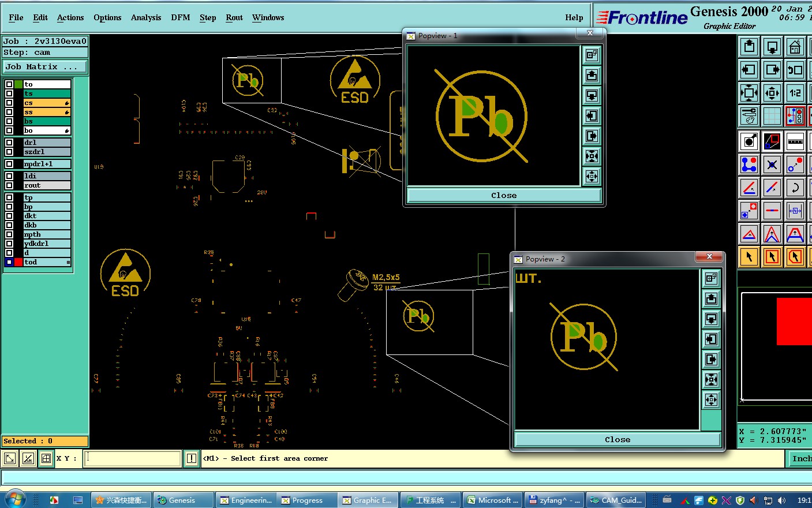Image resolution: width=812 pixels, height=508 pixels.
Task: Toggle checkbox for layer 'drl'
Action: [9, 143]
